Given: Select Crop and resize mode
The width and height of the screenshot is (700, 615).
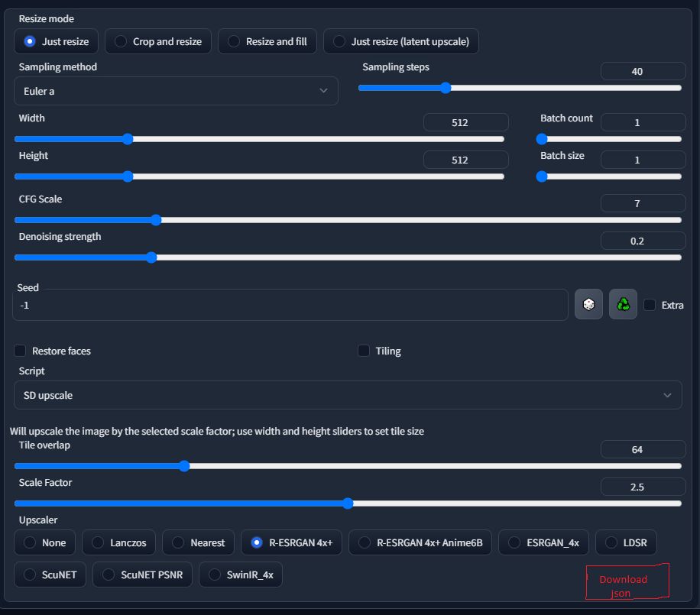Looking at the screenshot, I should pos(158,41).
